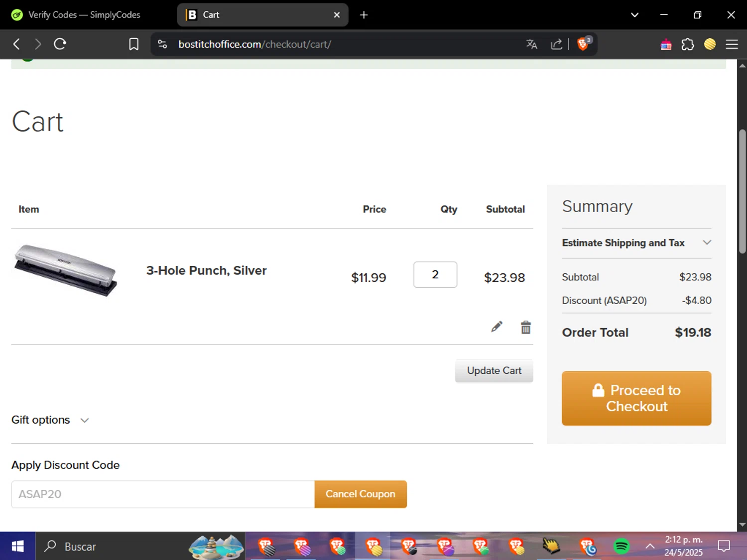Screen dimensions: 747x560
Task: Go back to the previous page
Action: point(16,44)
